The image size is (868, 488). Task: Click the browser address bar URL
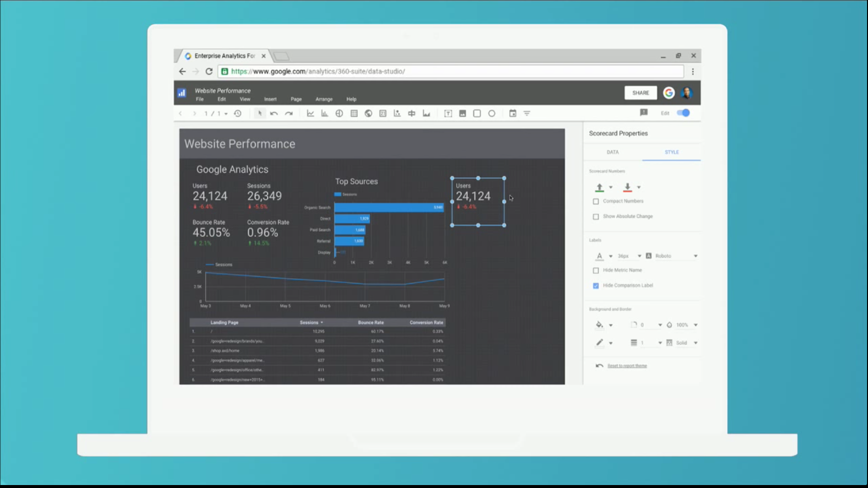pyautogui.click(x=451, y=71)
